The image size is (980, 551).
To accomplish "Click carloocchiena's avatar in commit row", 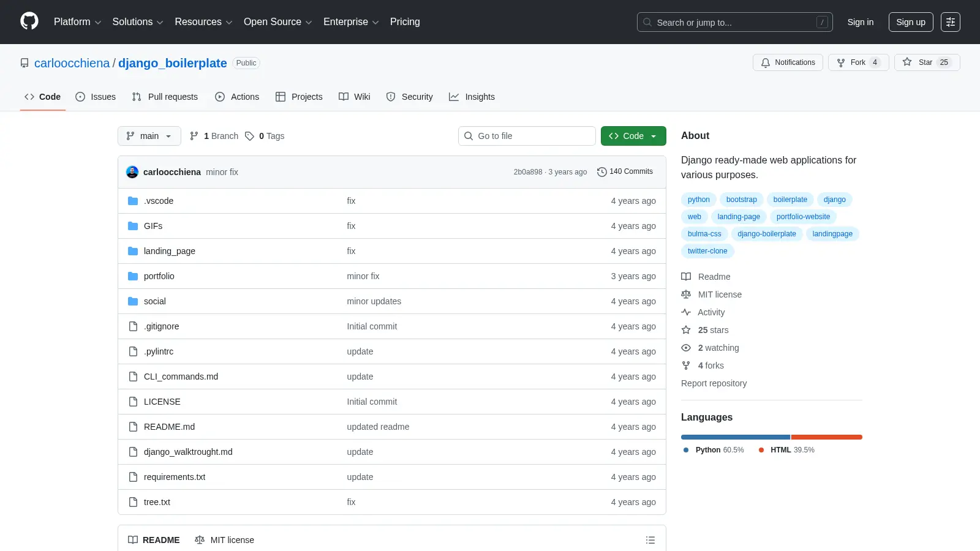I will pyautogui.click(x=132, y=172).
